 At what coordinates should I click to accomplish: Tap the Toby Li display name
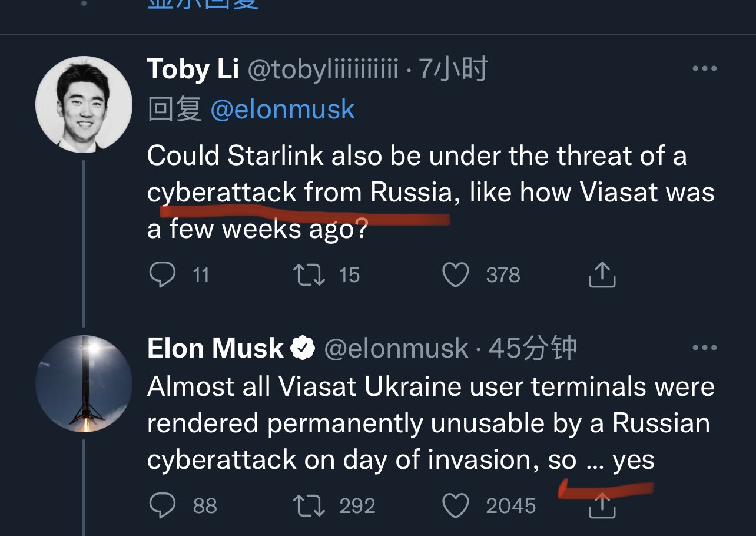(193, 70)
